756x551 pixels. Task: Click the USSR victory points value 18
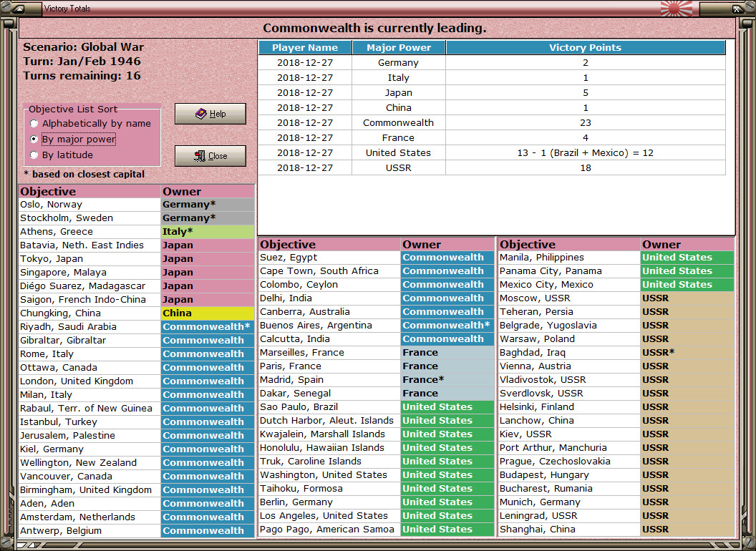[x=586, y=167]
